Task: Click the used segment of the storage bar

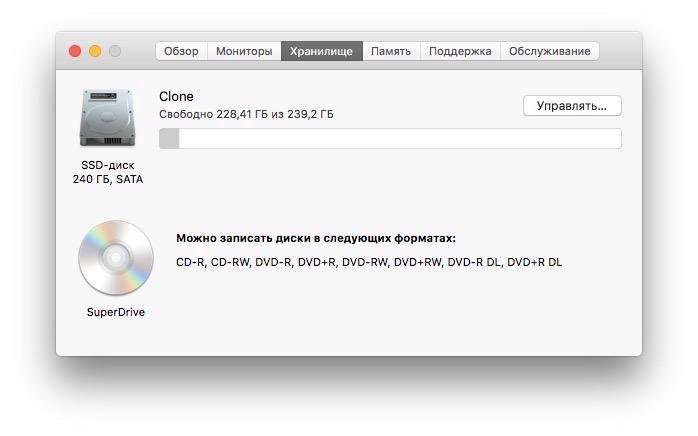Action: [169, 139]
